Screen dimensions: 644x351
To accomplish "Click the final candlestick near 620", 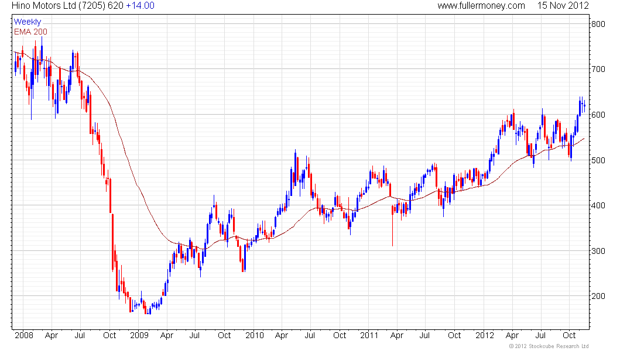I will tap(584, 106).
